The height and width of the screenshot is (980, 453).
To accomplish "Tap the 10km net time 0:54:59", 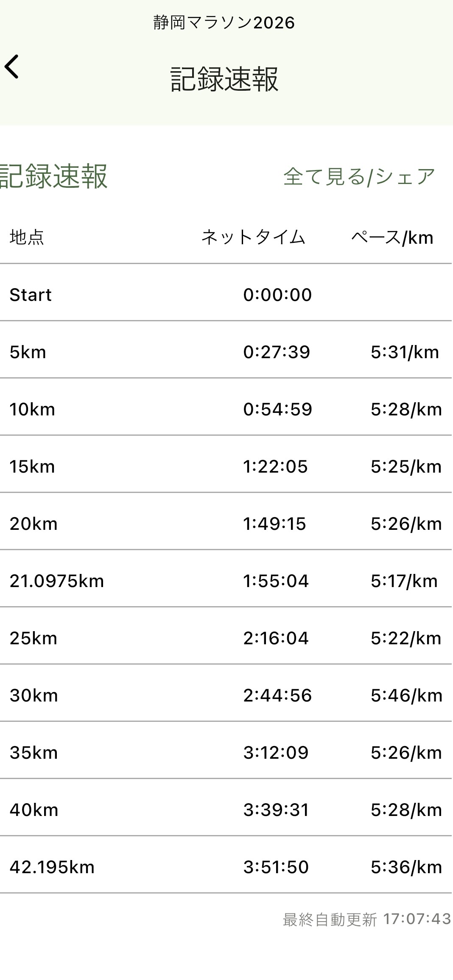I will (x=277, y=409).
